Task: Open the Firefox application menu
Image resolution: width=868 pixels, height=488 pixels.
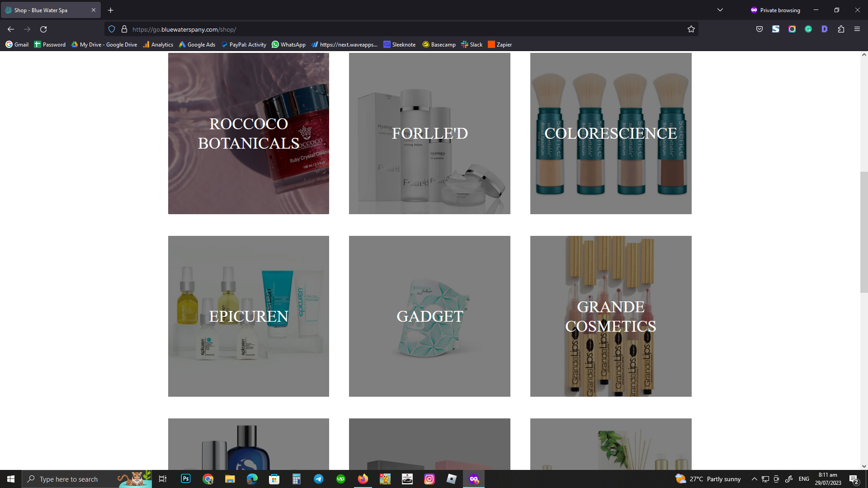Action: pyautogui.click(x=857, y=29)
